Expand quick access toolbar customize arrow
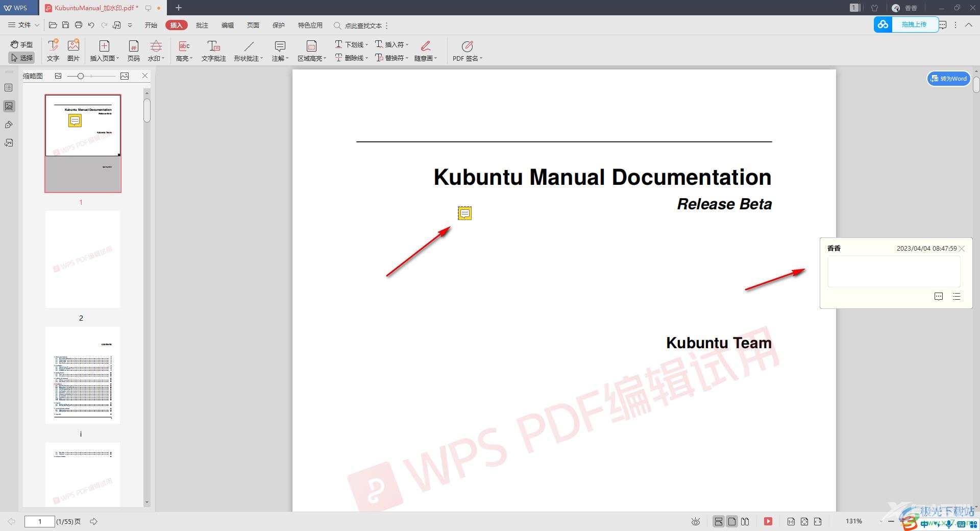Screen dimensions: 980x531 pos(130,25)
